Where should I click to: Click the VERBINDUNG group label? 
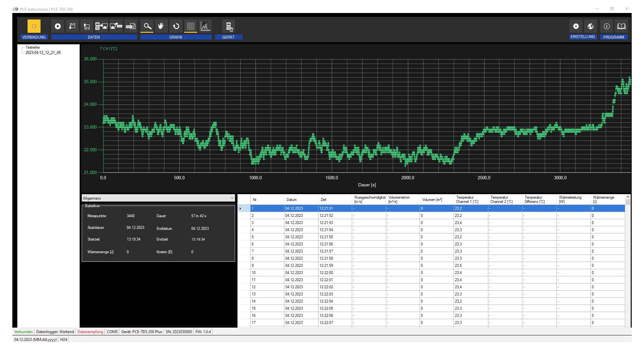click(x=34, y=37)
